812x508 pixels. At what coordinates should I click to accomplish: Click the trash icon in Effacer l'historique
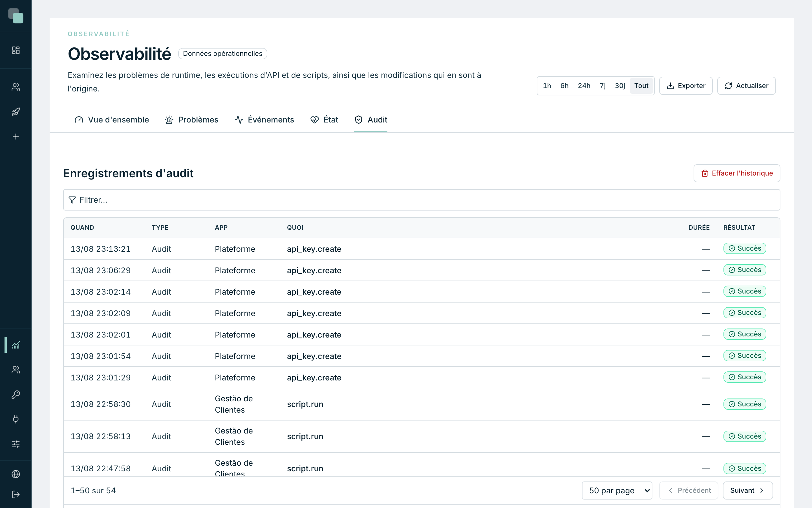tap(705, 173)
